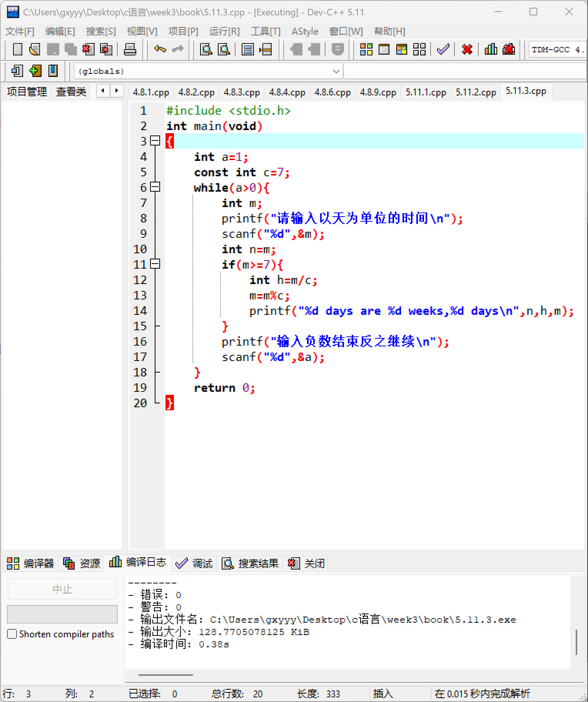
Task: Click the Run window icon
Action: point(384,49)
